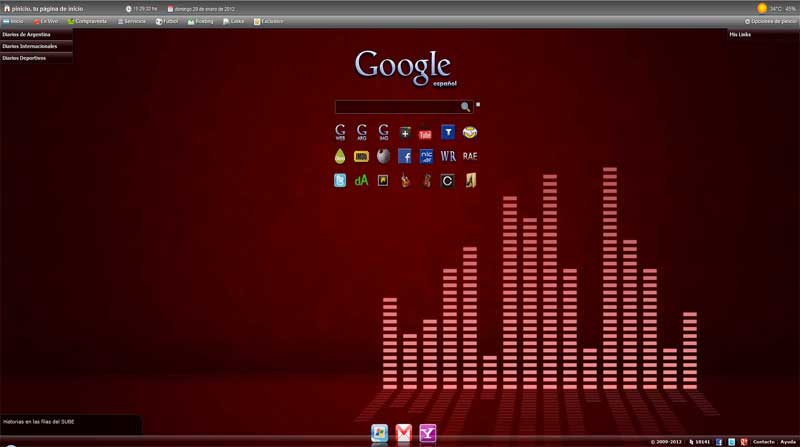
Task: Toggle the small box beside search bar
Action: coord(478,104)
